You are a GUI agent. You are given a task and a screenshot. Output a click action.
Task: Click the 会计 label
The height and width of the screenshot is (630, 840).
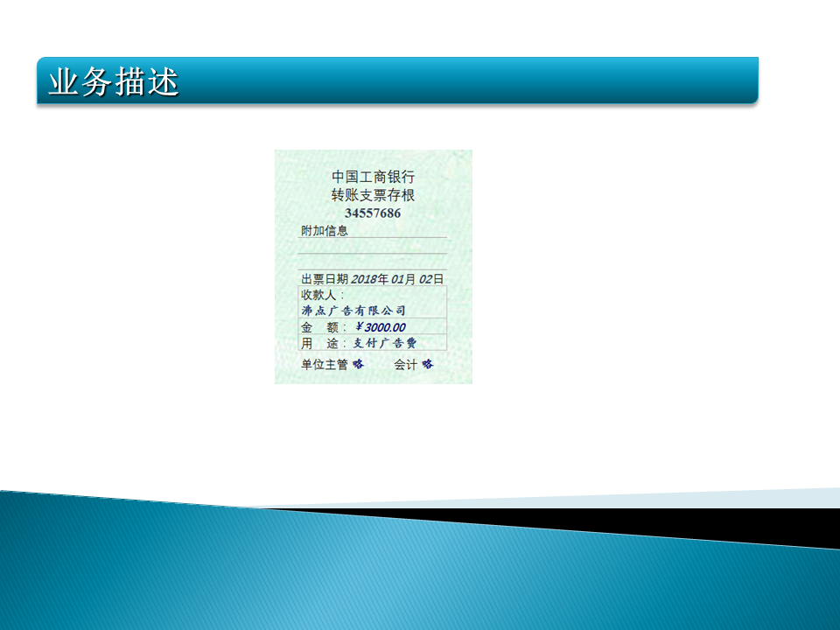click(405, 365)
